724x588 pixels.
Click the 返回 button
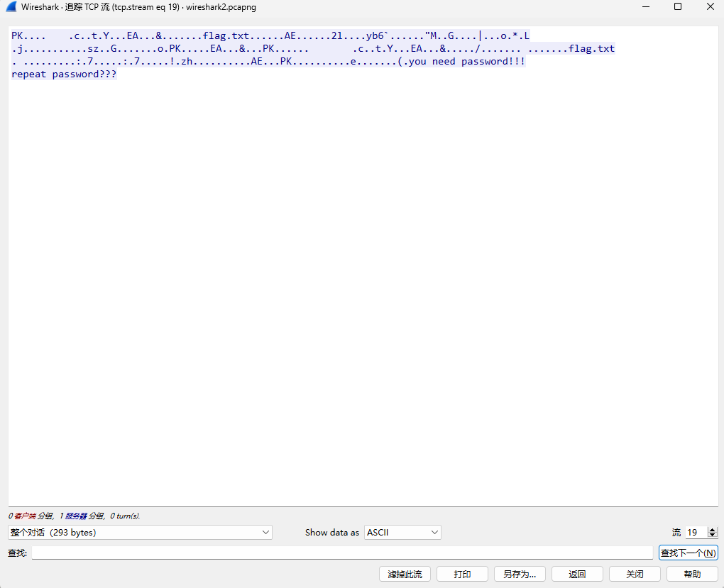pyautogui.click(x=577, y=574)
